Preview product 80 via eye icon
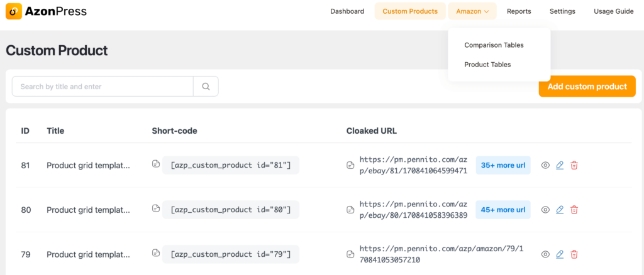The width and height of the screenshot is (644, 275). click(x=545, y=210)
